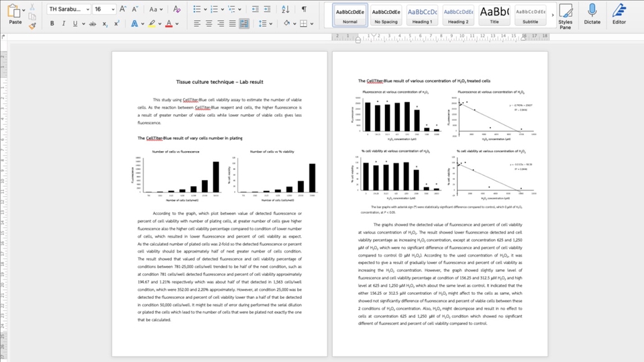Apply yellow text highlight color
This screenshot has height=362, width=644.
pos(152,24)
